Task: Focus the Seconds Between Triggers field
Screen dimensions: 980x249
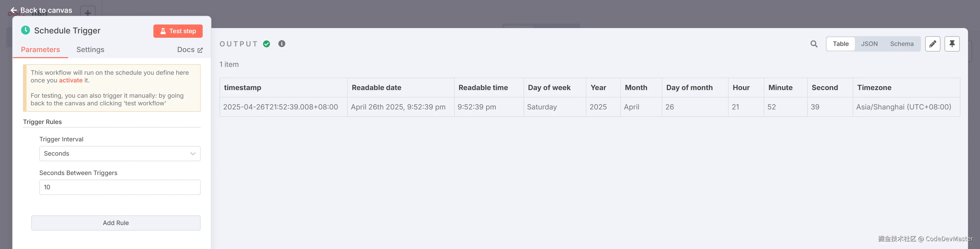Action: click(x=120, y=187)
